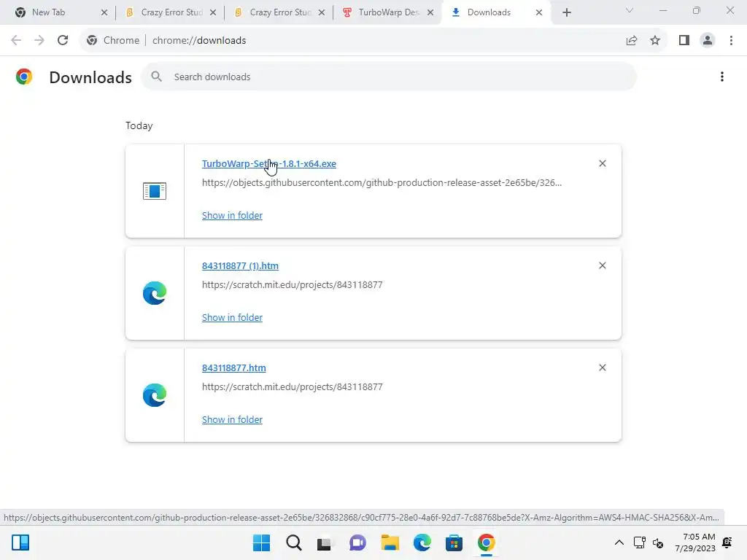The height and width of the screenshot is (560, 747).
Task: Show TurboWarp setup file in folder
Action: (x=232, y=215)
